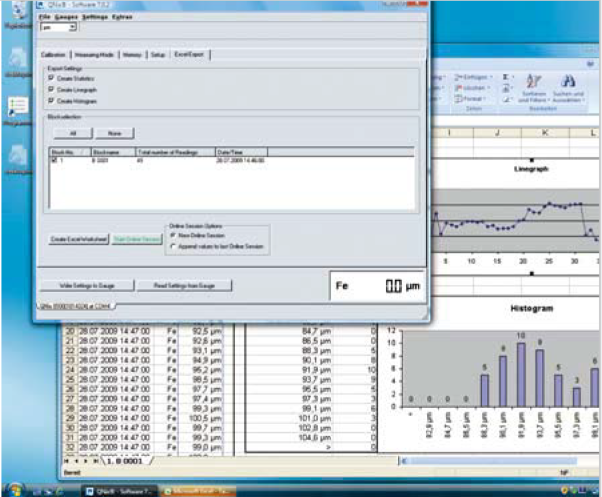
Task: Open the µm unit dropdown
Action: point(73,28)
